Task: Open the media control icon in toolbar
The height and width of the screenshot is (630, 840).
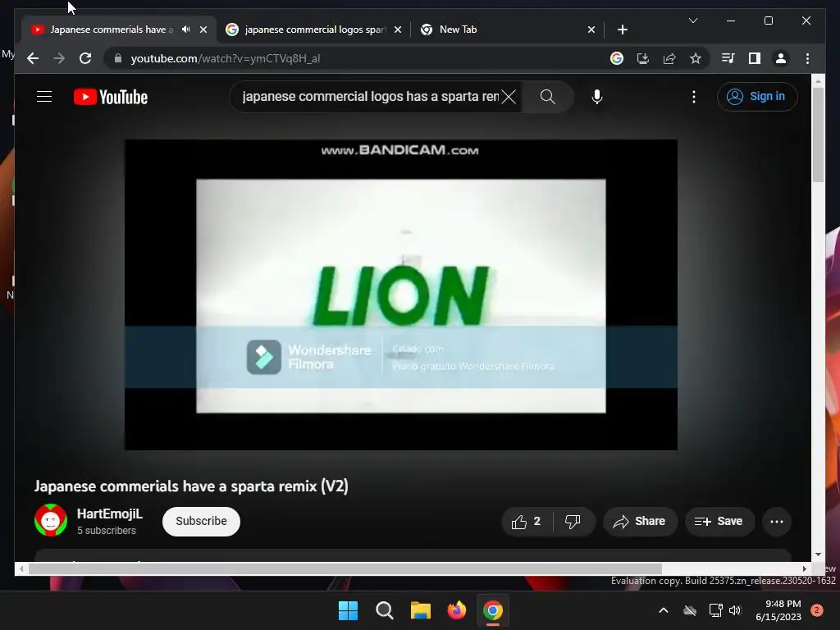Action: click(728, 58)
